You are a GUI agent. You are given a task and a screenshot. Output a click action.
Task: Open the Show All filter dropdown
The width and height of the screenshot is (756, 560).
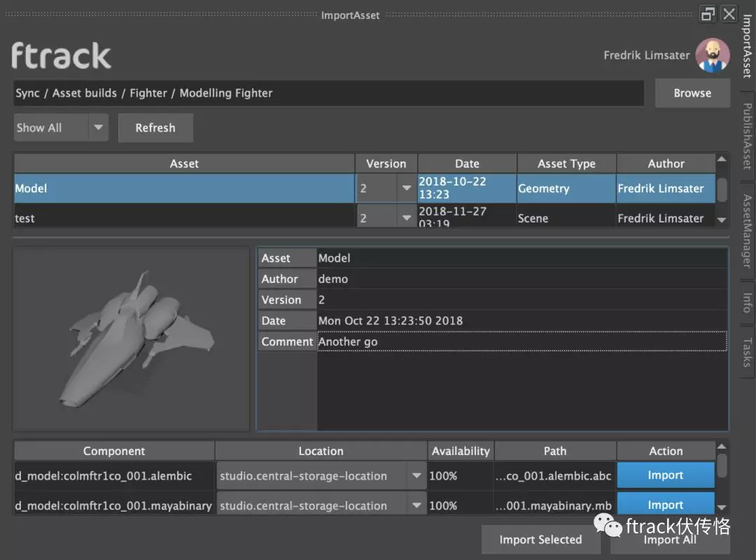coord(61,128)
